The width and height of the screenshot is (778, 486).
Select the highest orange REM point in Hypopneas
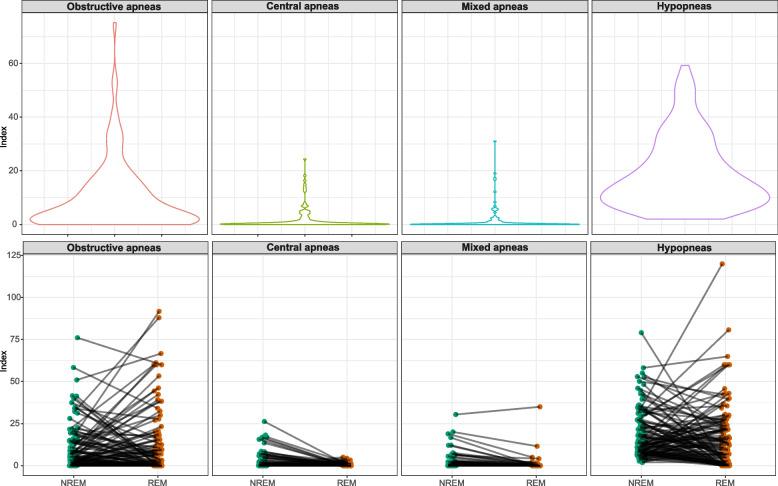coord(722,264)
